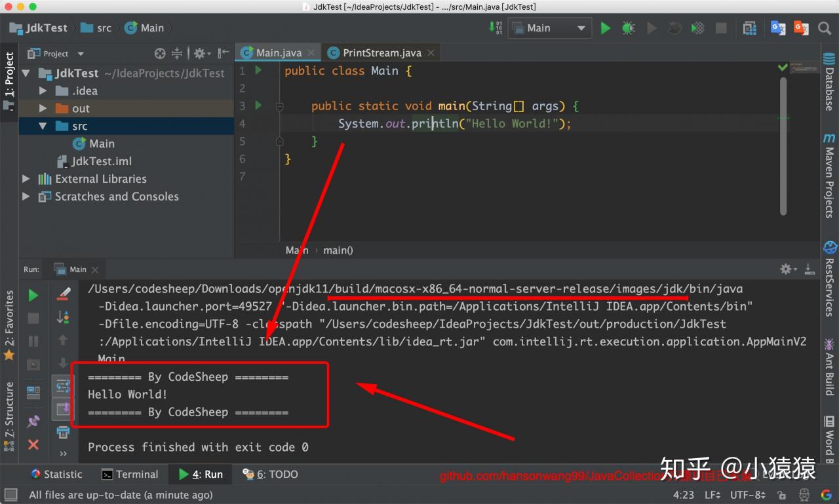
Task: Open Search Everywhere magnifier icon
Action: pos(825,28)
